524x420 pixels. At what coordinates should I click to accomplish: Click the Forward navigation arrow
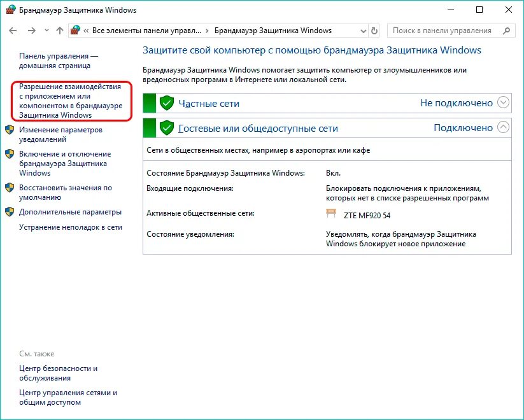coord(31,31)
